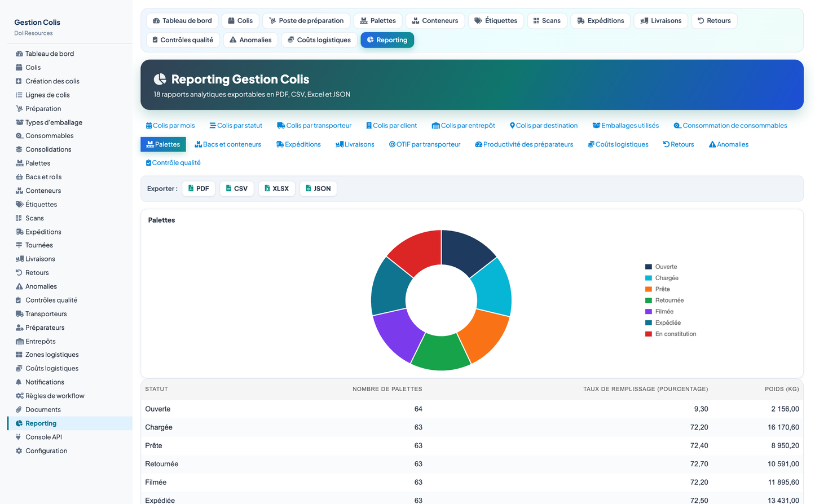The height and width of the screenshot is (504, 815).
Task: Click the Configuration gear icon in sidebar
Action: [19, 451]
